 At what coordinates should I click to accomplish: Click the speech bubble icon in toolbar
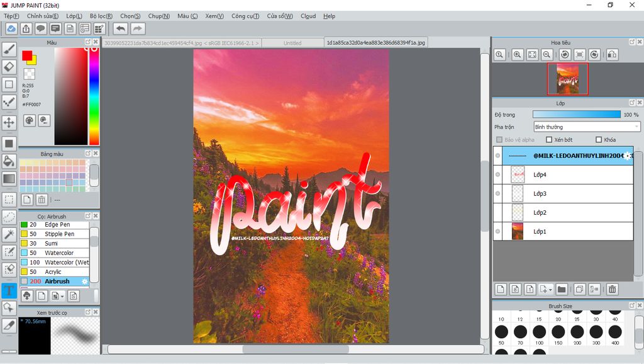pos(41,29)
